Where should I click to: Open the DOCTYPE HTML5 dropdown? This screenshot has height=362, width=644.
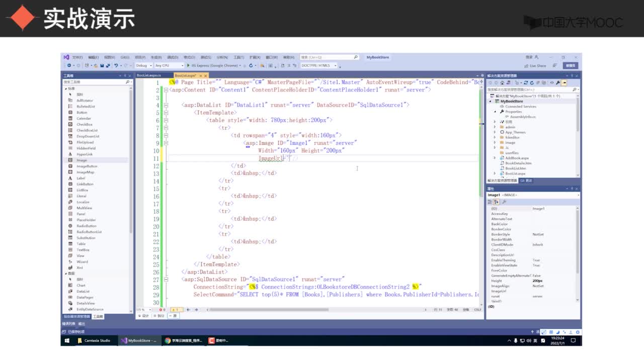coord(318,65)
